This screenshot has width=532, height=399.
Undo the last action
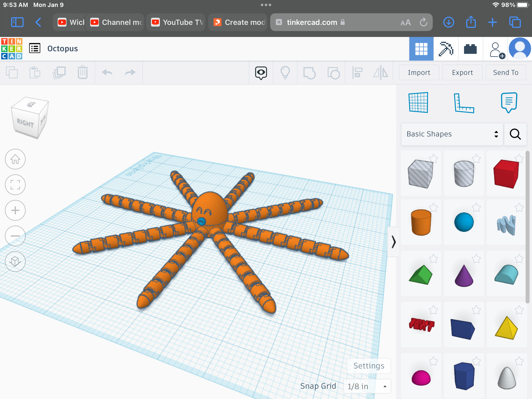coord(107,72)
